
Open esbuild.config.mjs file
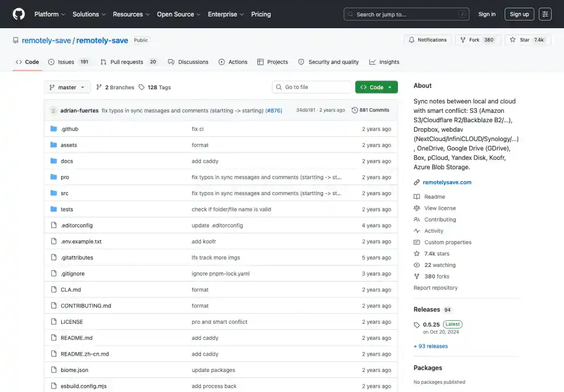click(x=83, y=386)
